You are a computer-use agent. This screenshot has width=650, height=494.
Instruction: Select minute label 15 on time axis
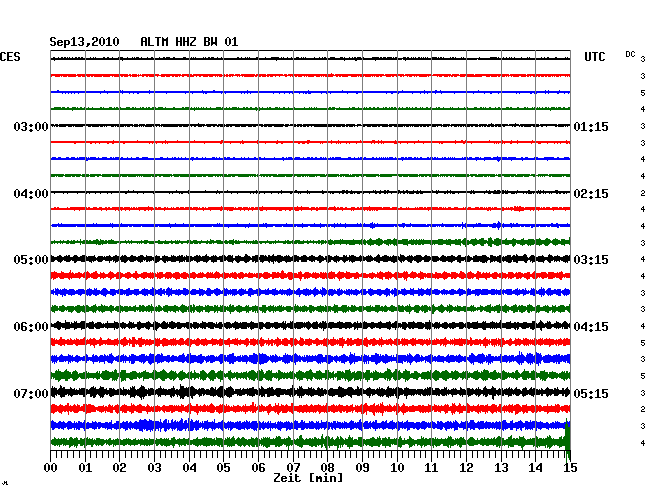click(570, 467)
